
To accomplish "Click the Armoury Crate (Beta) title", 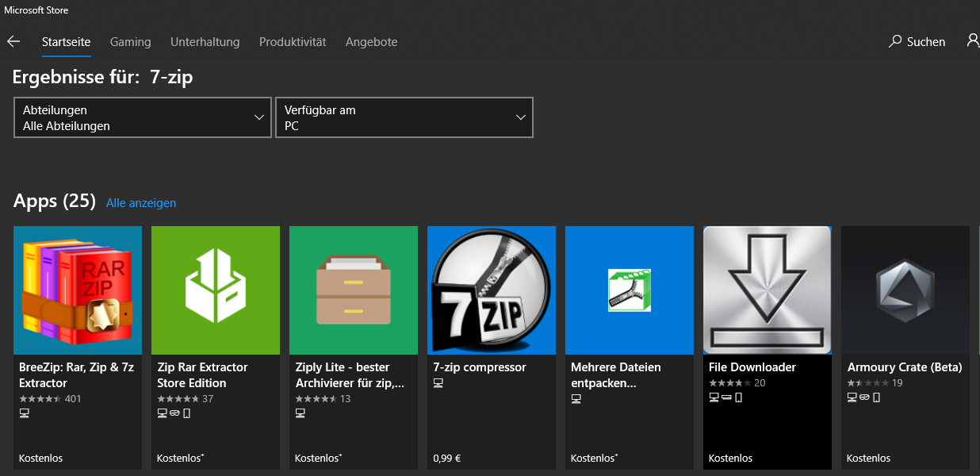I will [905, 367].
